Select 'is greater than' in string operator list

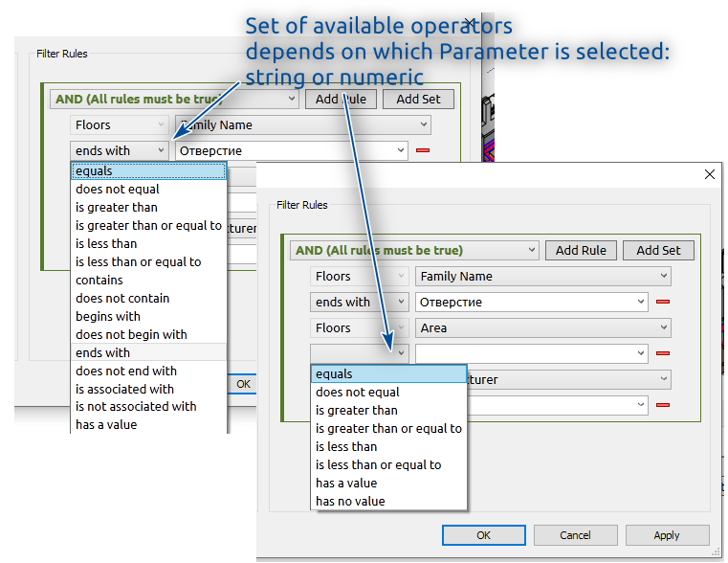point(148,207)
